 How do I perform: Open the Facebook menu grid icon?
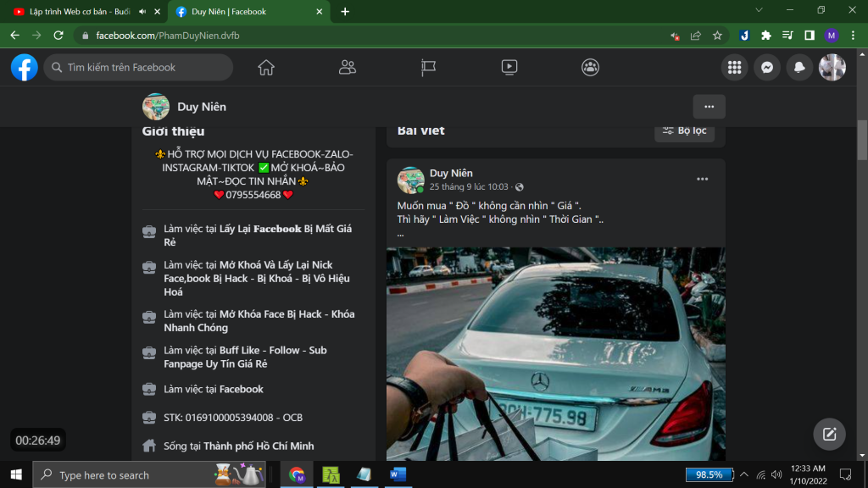click(x=735, y=68)
